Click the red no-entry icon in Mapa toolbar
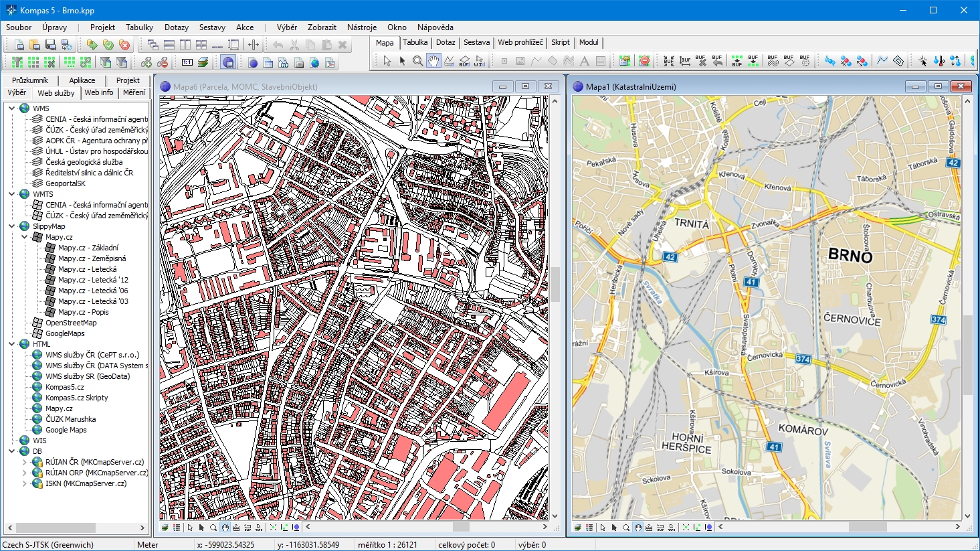Screen dimensions: 980x551 [644, 61]
